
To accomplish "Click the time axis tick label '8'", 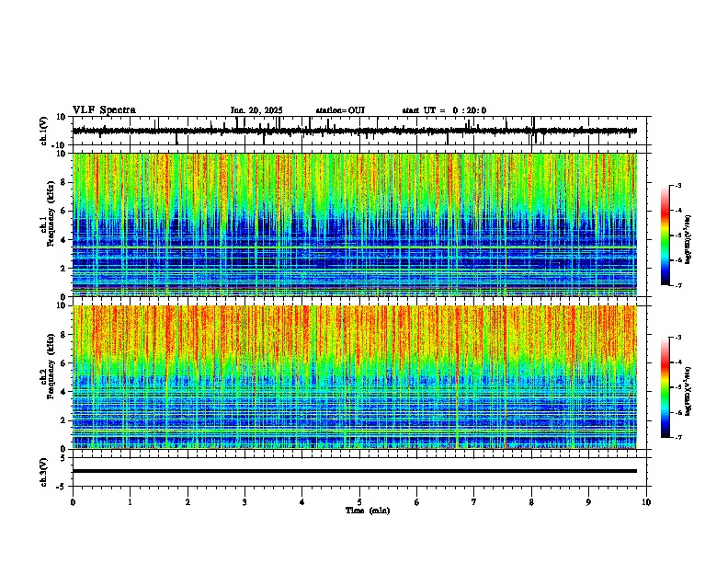I will 531,502.
